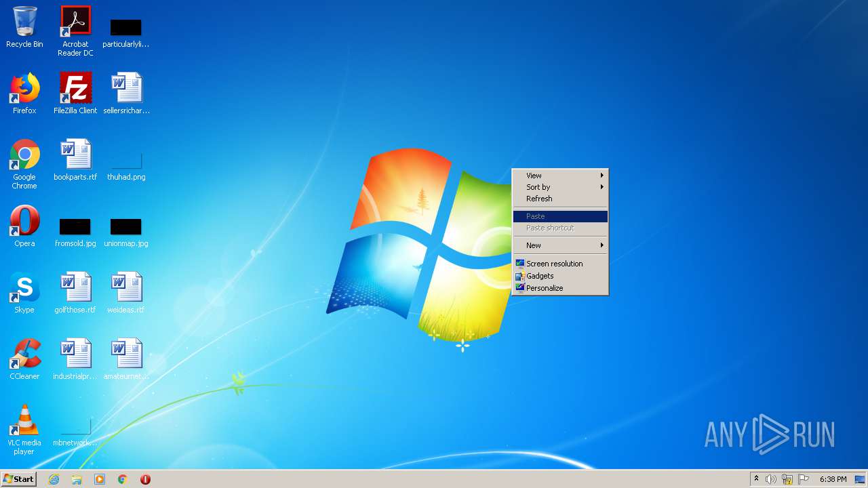Open the volume speaker tray icon
Screen dimensions: 868x488
[771, 479]
